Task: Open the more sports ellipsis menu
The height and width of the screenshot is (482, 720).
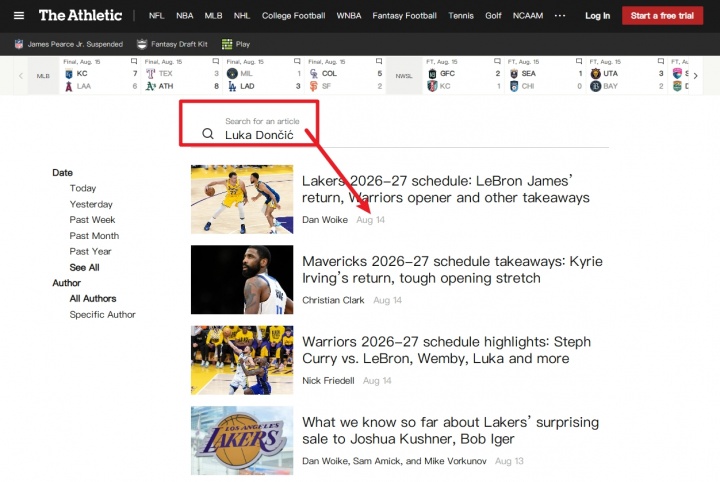Action: 560,16
